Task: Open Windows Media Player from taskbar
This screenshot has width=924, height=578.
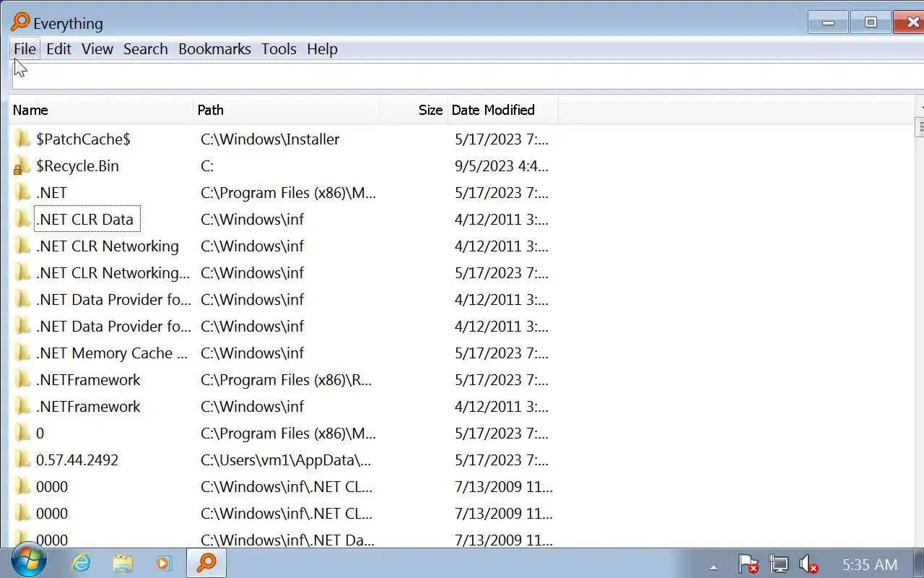Action: (x=164, y=563)
